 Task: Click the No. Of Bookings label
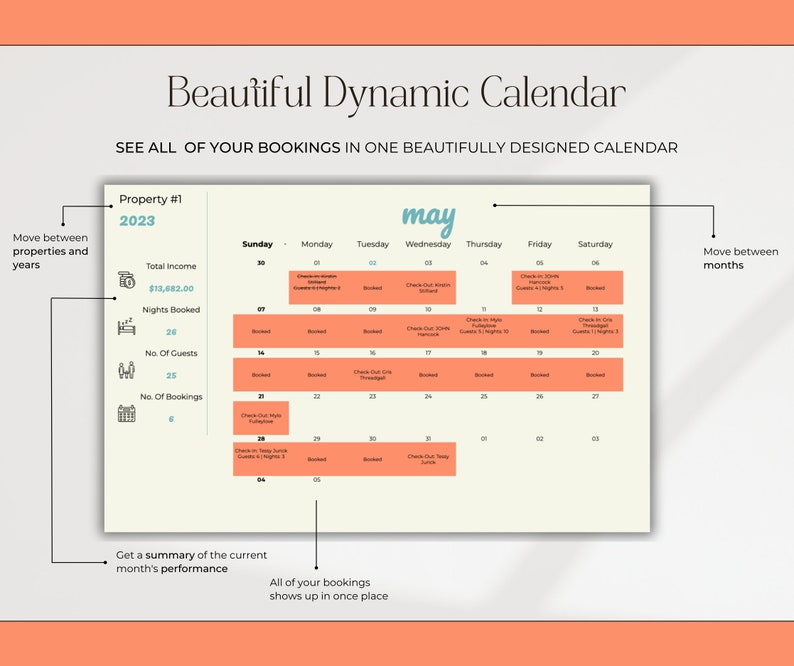[x=171, y=397]
